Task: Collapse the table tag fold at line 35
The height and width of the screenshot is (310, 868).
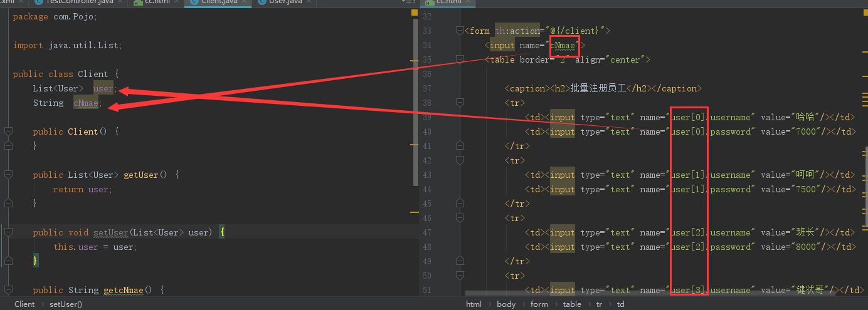Action: (x=460, y=59)
